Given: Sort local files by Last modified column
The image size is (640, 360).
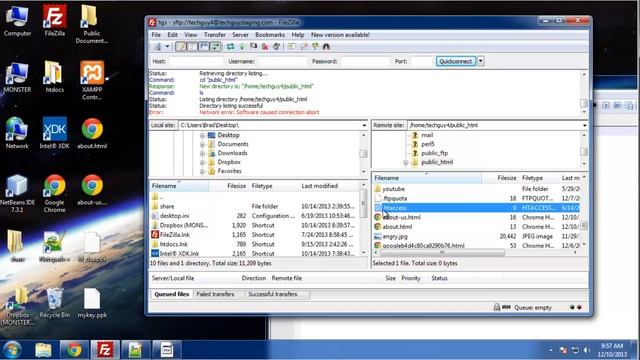Looking at the screenshot, I should (320, 186).
